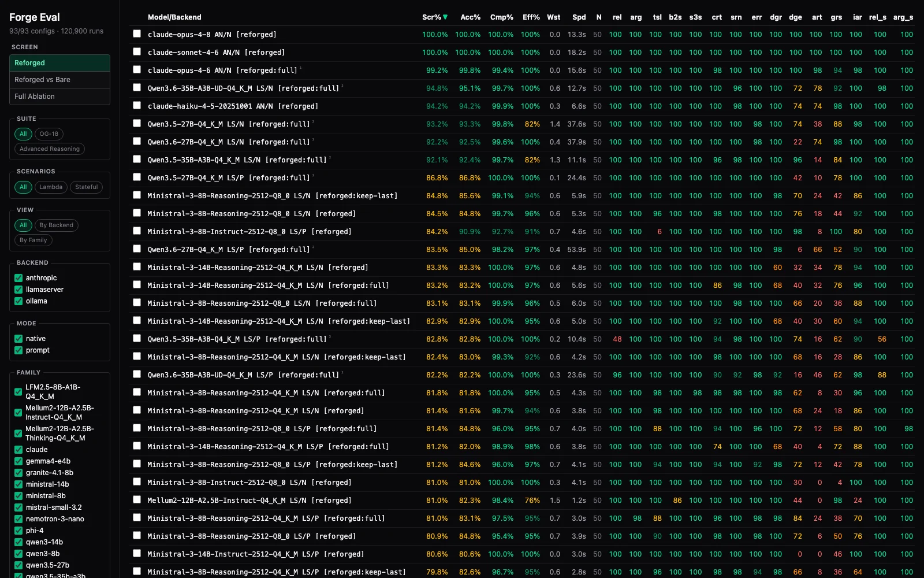Check the claude-haiku-4-5-20251001 row checkbox
The image size is (924, 578).
pyautogui.click(x=137, y=106)
